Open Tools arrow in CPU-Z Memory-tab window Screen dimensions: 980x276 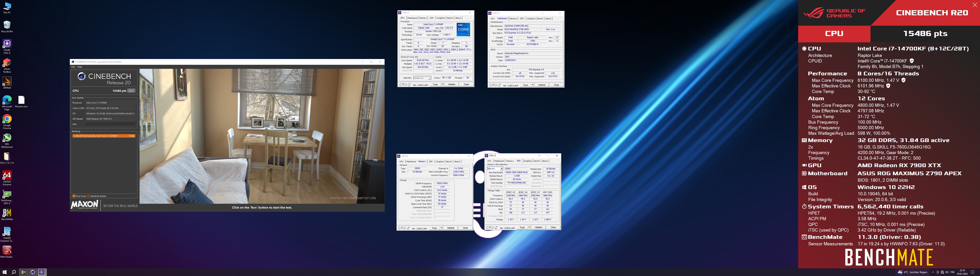pos(441,228)
